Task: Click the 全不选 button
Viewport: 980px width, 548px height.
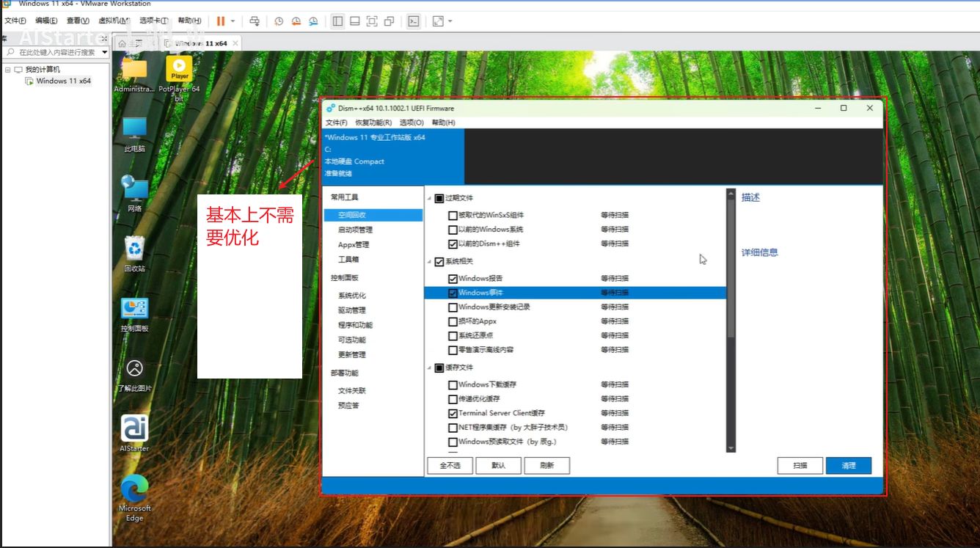Action: coord(450,465)
